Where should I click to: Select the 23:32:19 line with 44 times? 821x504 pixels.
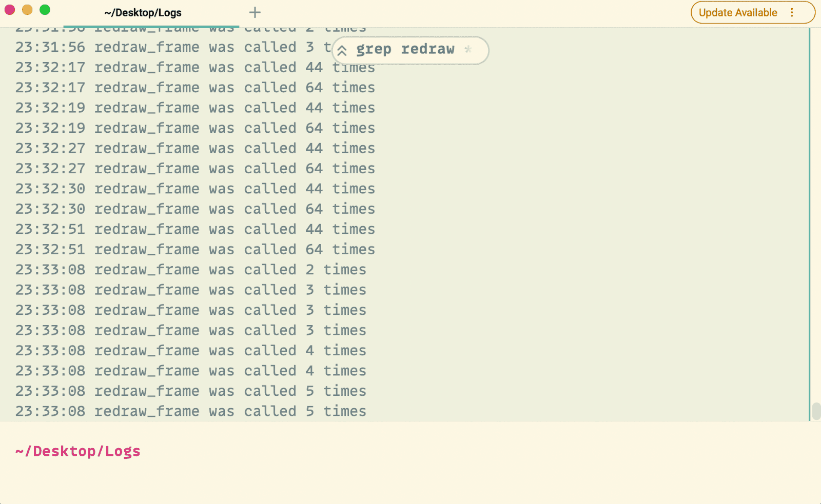point(195,108)
